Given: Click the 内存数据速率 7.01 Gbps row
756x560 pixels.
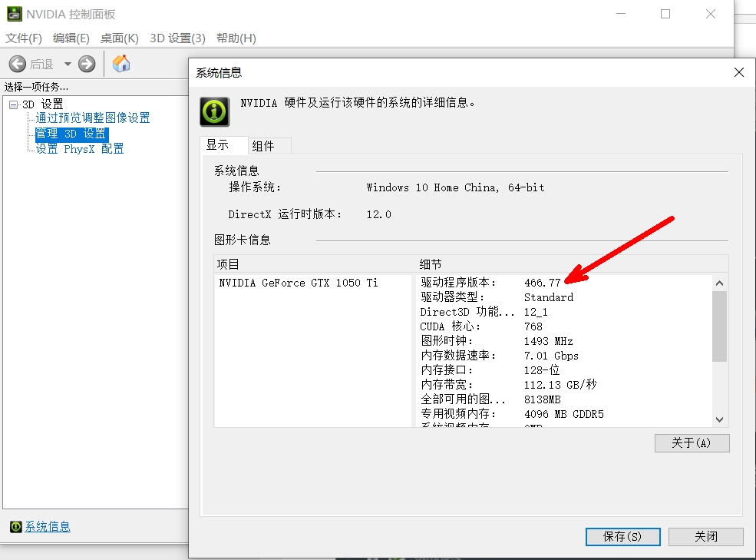Looking at the screenshot, I should click(x=500, y=356).
